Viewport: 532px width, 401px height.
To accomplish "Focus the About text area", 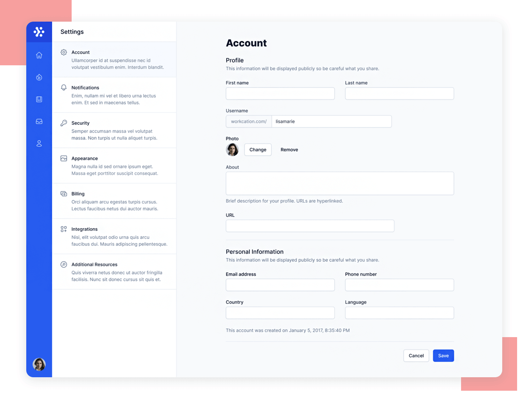I will (340, 183).
